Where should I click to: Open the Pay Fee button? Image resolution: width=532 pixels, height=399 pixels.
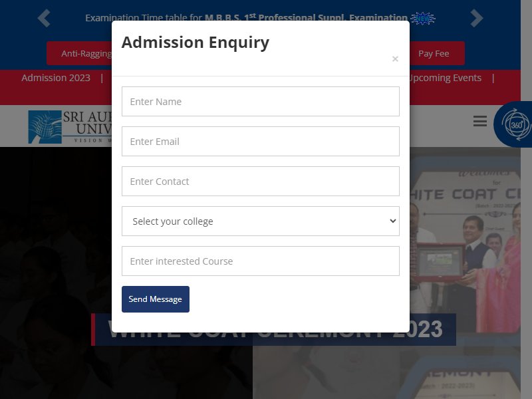[x=434, y=54]
